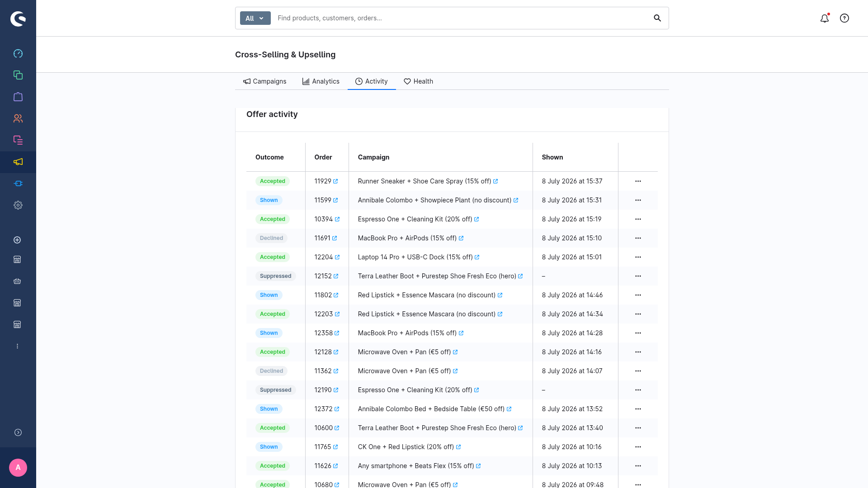Open the Catalogues icon in sidebar
Screen dimensions: 868x488
click(x=18, y=75)
